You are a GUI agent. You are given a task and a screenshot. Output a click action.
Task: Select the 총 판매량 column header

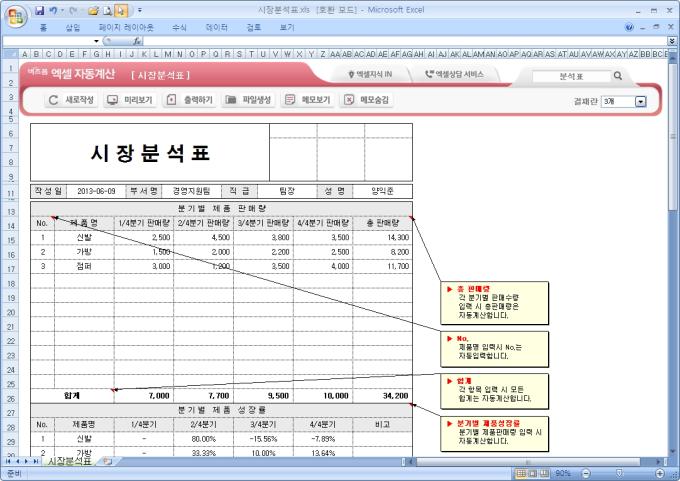pyautogui.click(x=382, y=223)
